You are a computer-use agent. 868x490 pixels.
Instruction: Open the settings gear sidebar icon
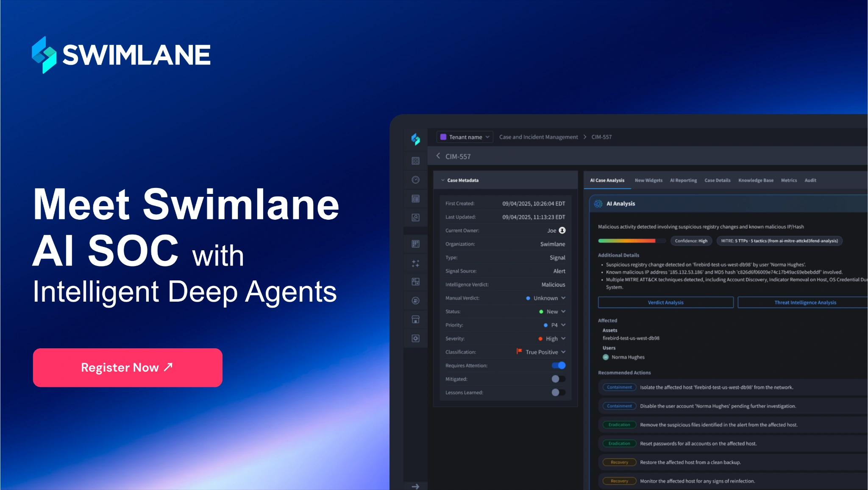415,339
